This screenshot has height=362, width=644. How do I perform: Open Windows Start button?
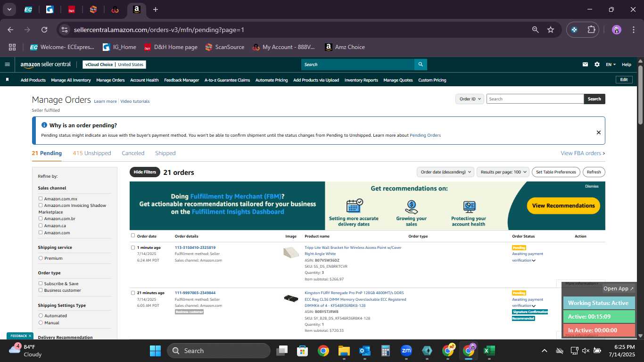(x=155, y=351)
